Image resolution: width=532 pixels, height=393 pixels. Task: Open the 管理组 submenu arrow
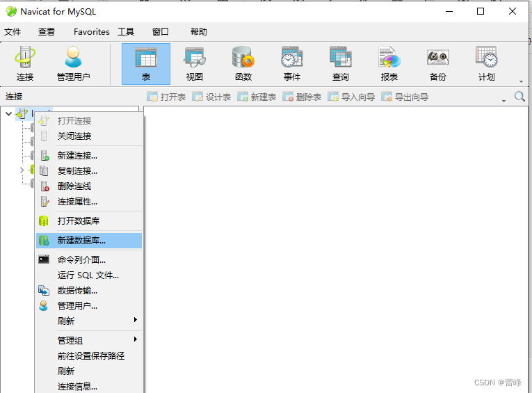tap(136, 339)
